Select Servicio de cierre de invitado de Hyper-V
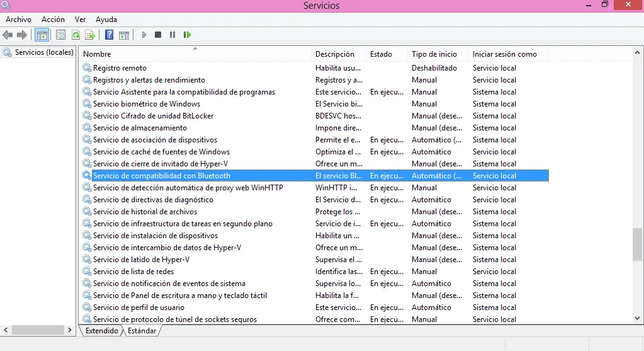The height and width of the screenshot is (351, 644). (x=161, y=164)
